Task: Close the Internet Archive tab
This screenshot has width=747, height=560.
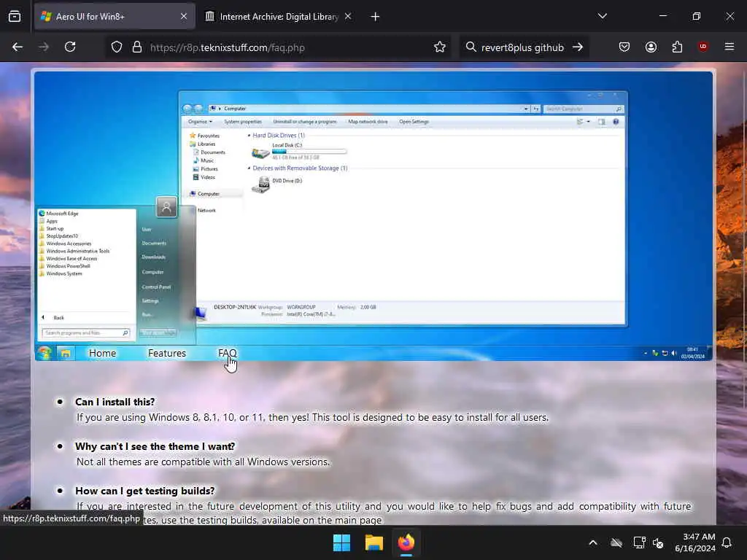Action: (x=348, y=17)
